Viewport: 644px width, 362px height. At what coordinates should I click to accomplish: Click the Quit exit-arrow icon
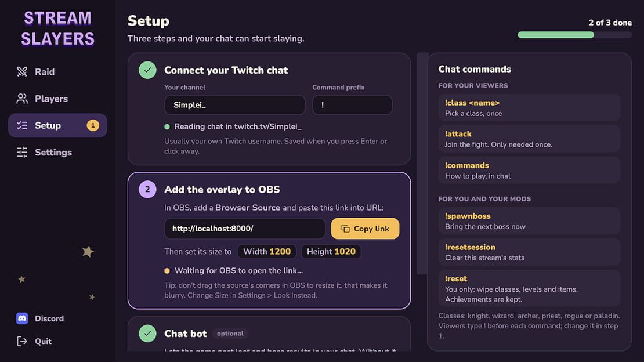22,341
